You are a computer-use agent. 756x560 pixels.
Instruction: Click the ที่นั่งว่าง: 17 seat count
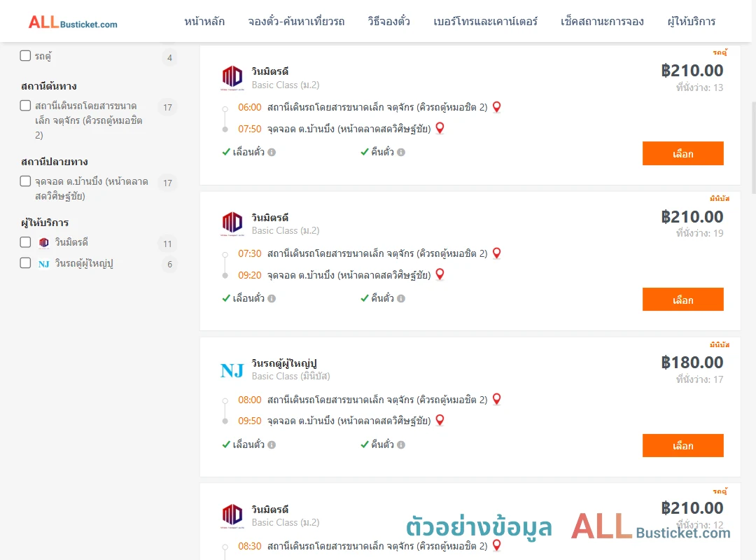[699, 379]
